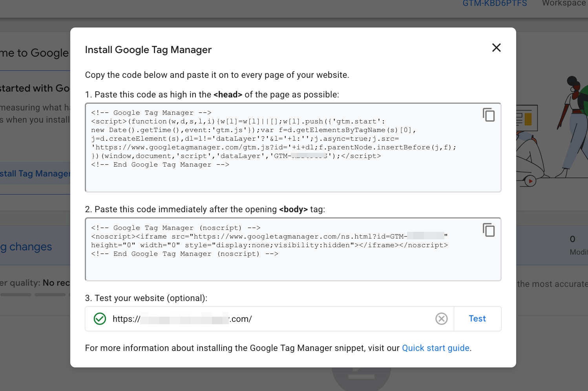This screenshot has height=391, width=588.
Task: Click the play video icon on illustration
Action: [530, 181]
